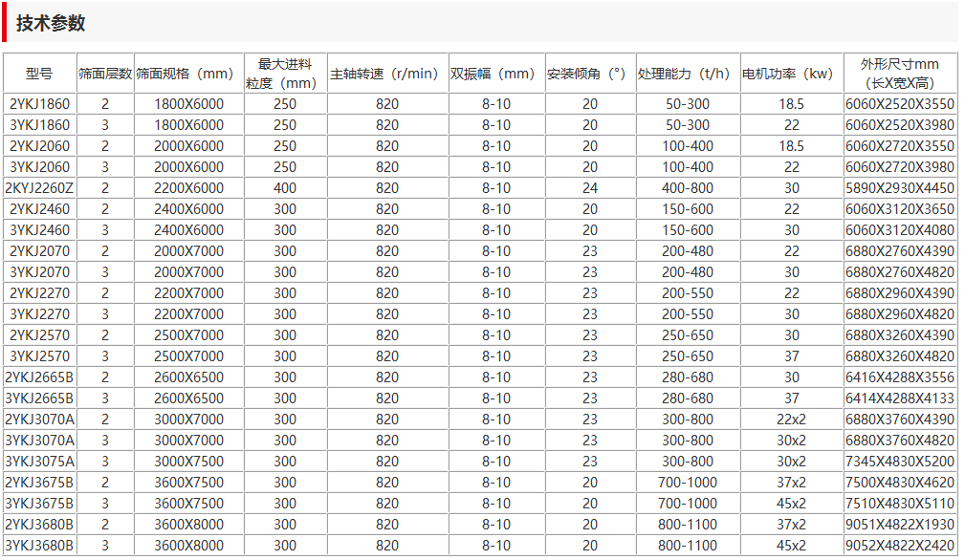Select the 安装倾角（°） column header
The height and width of the screenshot is (560, 965).
[x=590, y=74]
